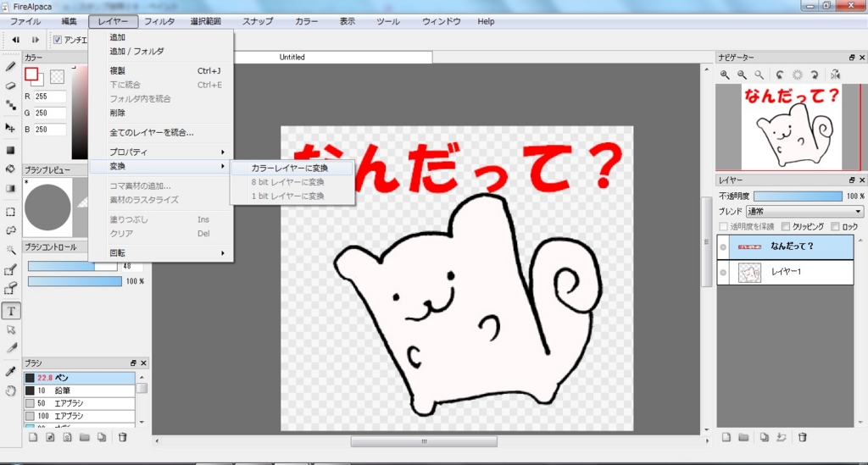Enable the ロック checkbox
The image size is (868, 465).
[835, 227]
